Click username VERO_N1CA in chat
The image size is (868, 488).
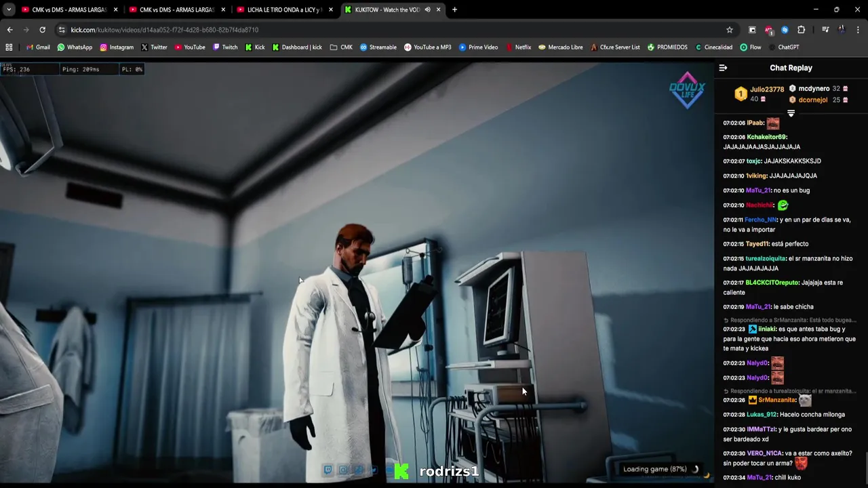click(x=764, y=453)
